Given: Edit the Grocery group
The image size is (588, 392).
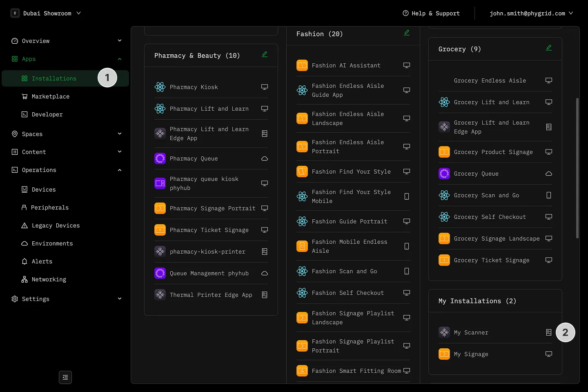Looking at the screenshot, I should click(549, 48).
